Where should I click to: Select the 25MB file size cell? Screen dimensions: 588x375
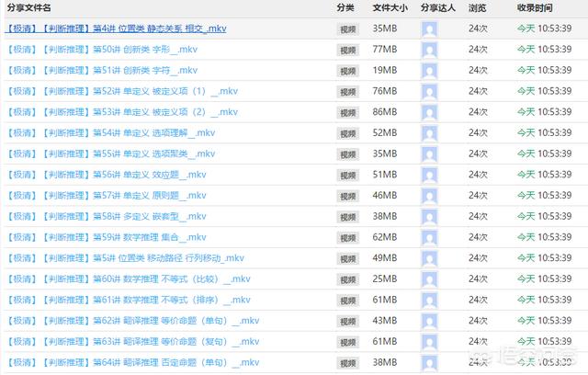click(385, 279)
